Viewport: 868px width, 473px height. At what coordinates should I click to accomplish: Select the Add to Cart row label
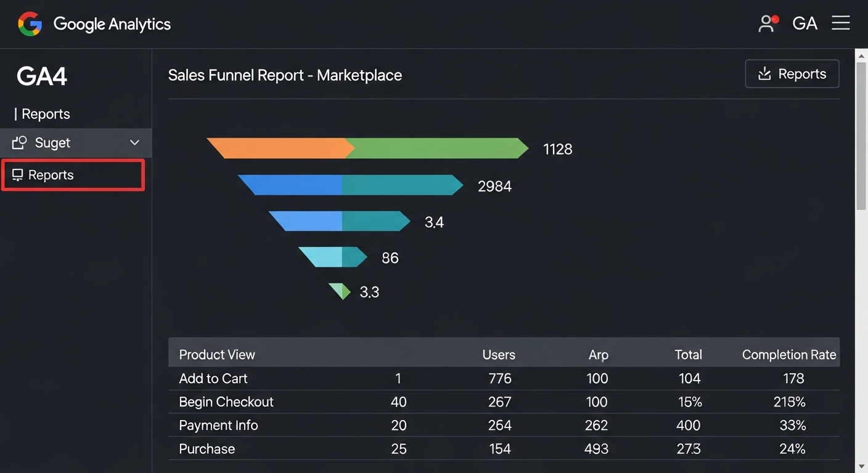pyautogui.click(x=213, y=379)
